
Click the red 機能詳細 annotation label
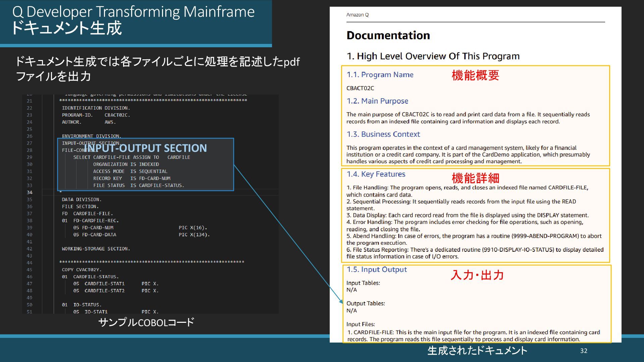pos(475,178)
